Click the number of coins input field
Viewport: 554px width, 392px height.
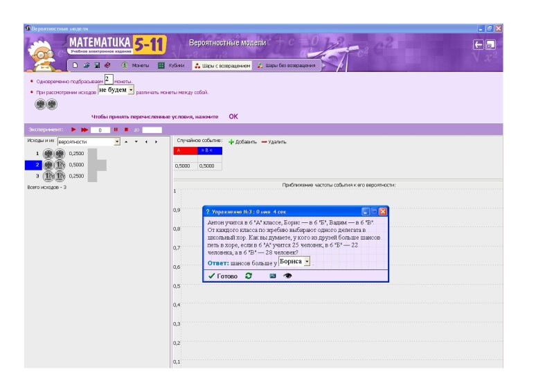(108, 80)
